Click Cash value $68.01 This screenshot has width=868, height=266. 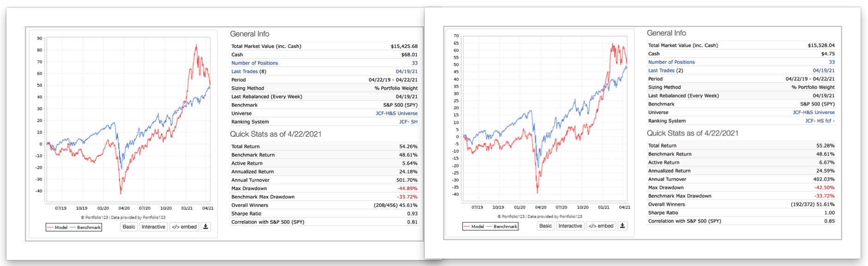pyautogui.click(x=409, y=54)
